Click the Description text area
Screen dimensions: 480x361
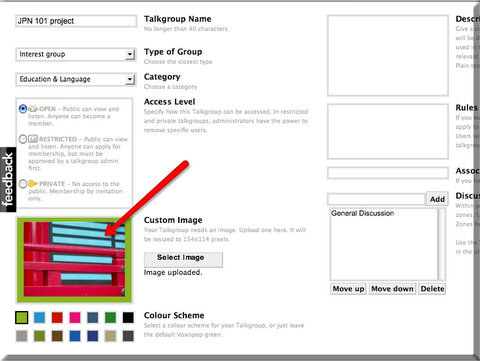tap(388, 55)
